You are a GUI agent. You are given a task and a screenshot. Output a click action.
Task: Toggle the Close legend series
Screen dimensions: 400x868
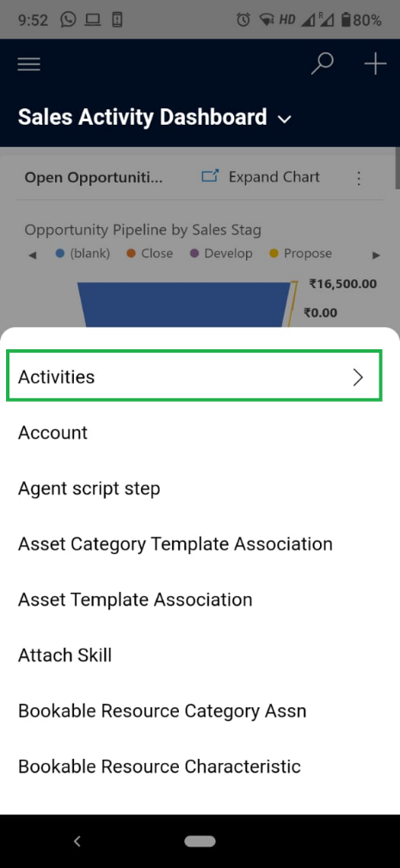tap(150, 254)
